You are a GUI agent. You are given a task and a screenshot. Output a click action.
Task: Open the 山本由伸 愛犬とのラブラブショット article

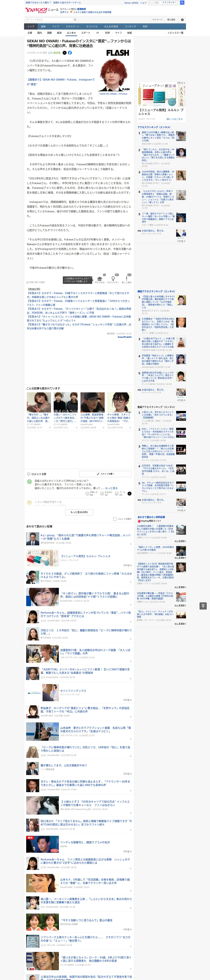coord(95,729)
